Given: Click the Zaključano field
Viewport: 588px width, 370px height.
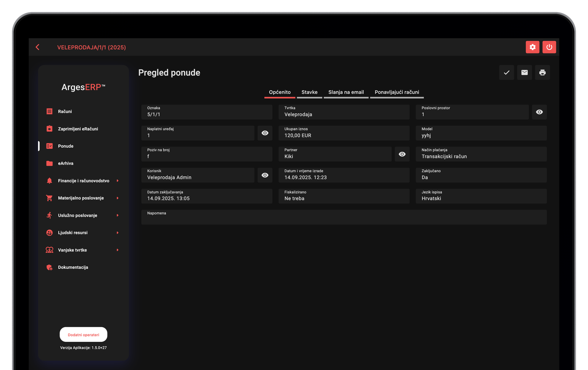Looking at the screenshot, I should pos(481,175).
